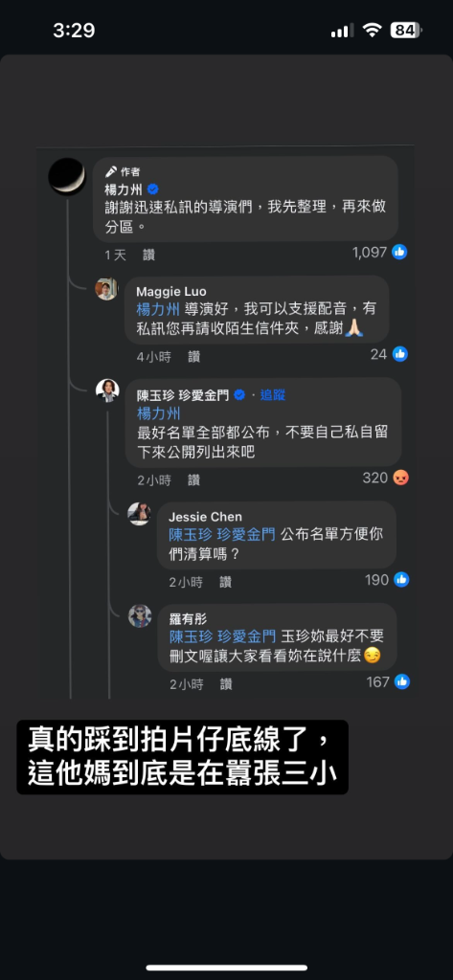453x980 pixels.
Task: Tap the like icon beside 167 count
Action: click(401, 681)
